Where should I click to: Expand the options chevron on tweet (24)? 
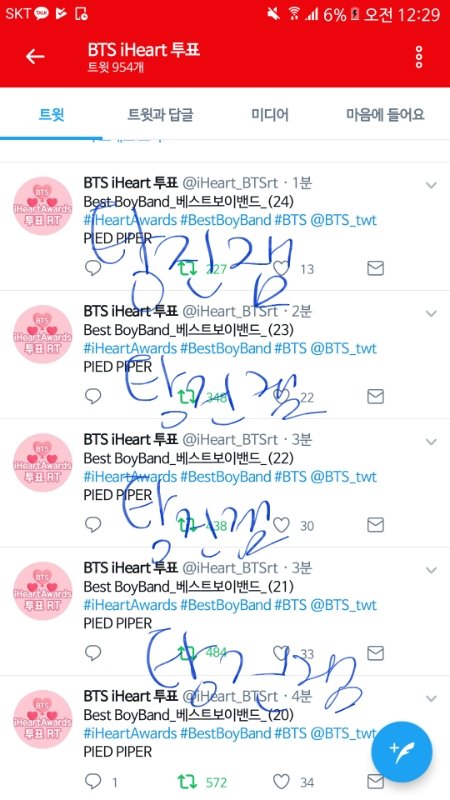click(431, 185)
